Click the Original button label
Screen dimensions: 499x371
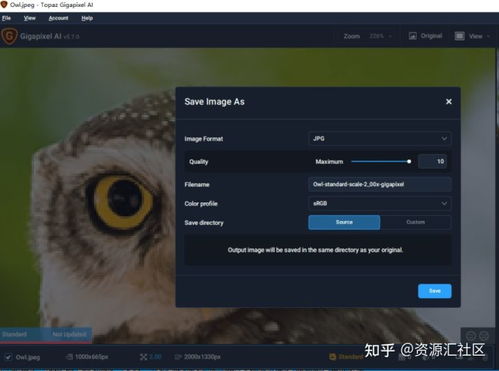(431, 36)
